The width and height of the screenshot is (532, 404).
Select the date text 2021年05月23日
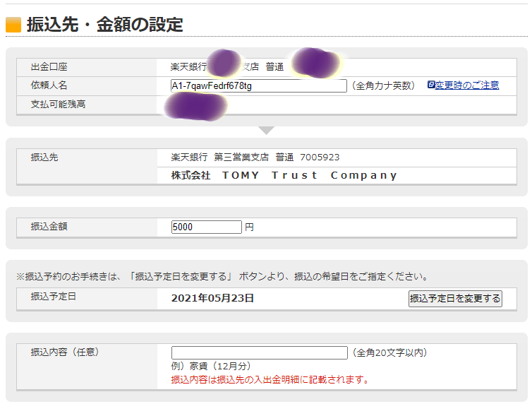pyautogui.click(x=212, y=298)
